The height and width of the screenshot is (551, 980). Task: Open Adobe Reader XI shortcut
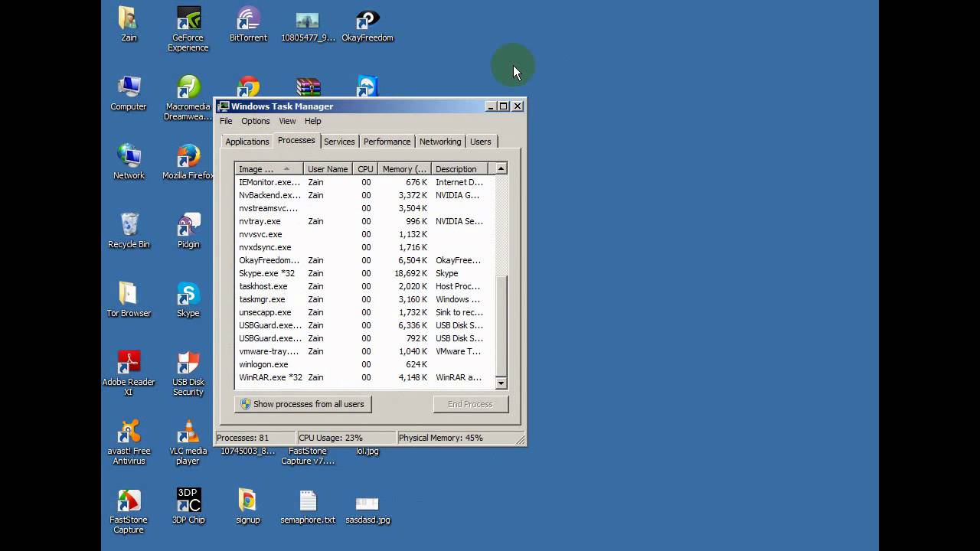129,373
